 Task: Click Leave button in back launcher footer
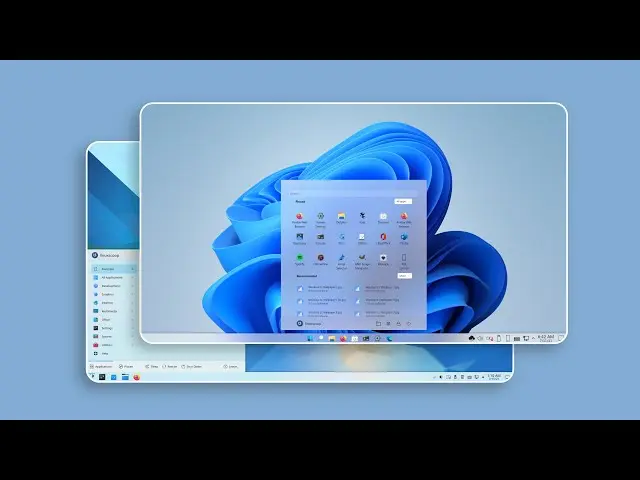(x=231, y=367)
